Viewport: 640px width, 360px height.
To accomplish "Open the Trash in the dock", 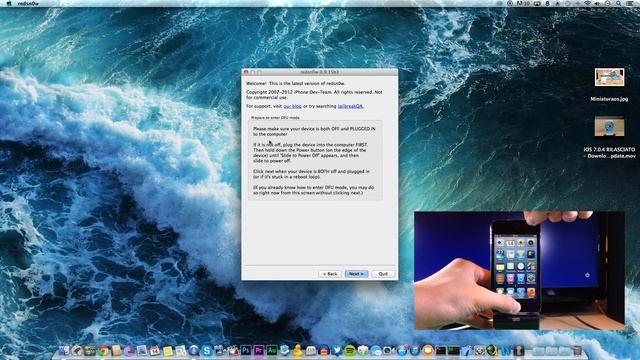I will [x=577, y=351].
